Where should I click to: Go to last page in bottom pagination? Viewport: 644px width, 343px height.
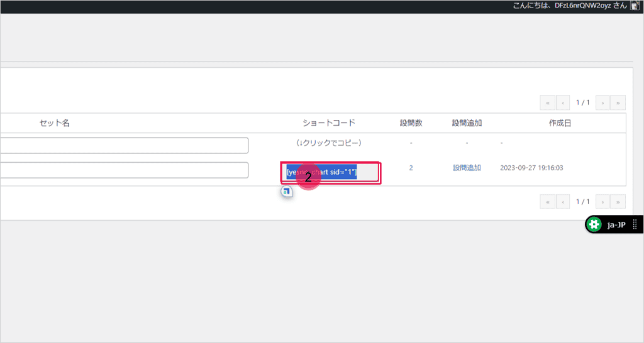tap(618, 202)
